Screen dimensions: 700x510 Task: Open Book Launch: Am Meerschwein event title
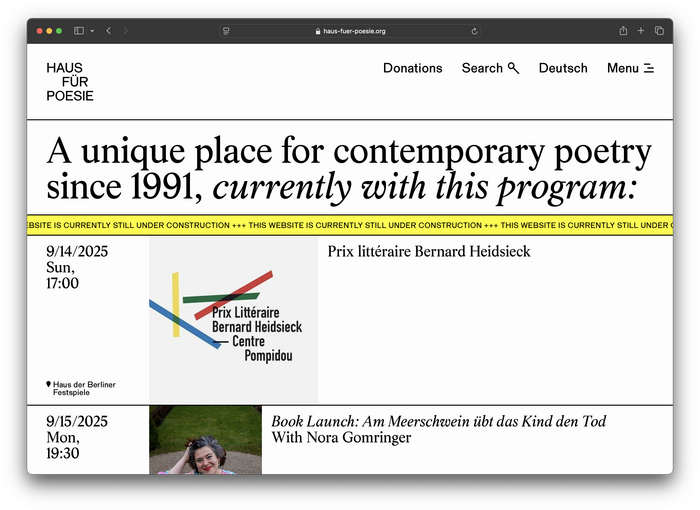pyautogui.click(x=439, y=421)
